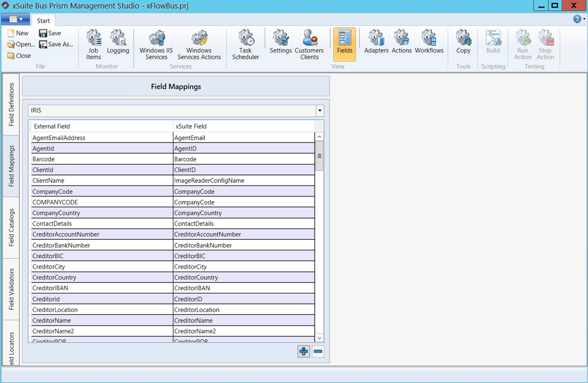Switch to Field Definitions tab
The width and height of the screenshot is (588, 383).
[11, 104]
